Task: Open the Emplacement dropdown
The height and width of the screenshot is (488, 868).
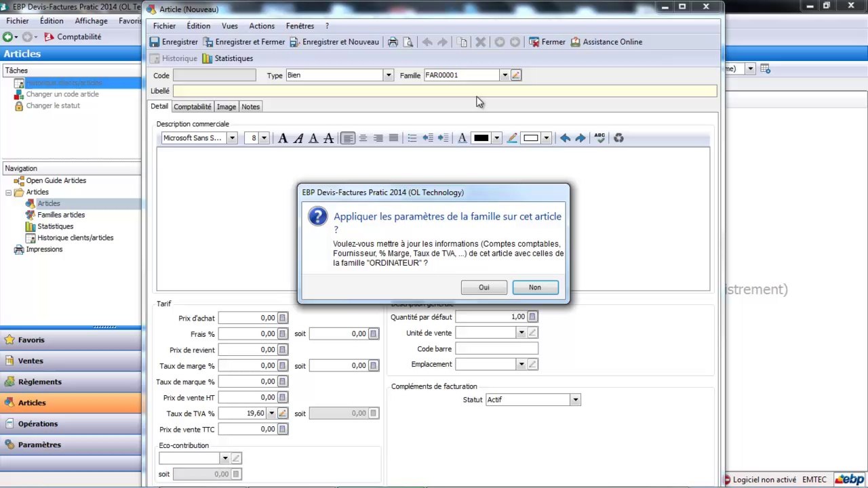Action: 521,365
